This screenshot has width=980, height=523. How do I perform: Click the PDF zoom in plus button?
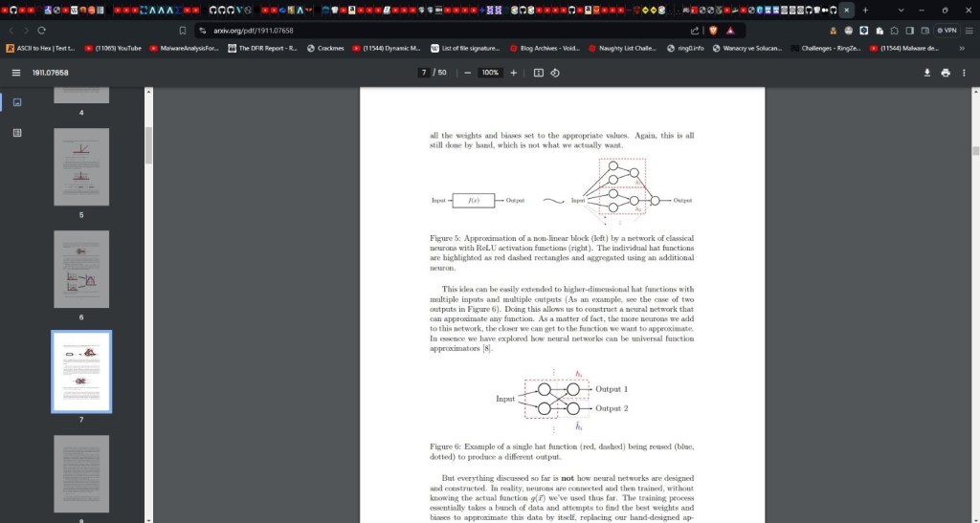[x=513, y=73]
